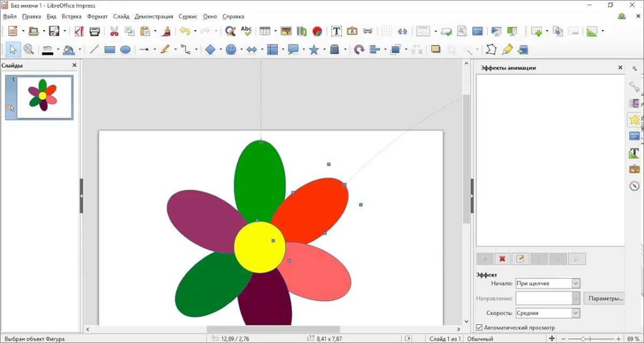Image resolution: width=644 pixels, height=343 pixels.
Task: Click the Параметры... button
Action: pyautogui.click(x=605, y=298)
